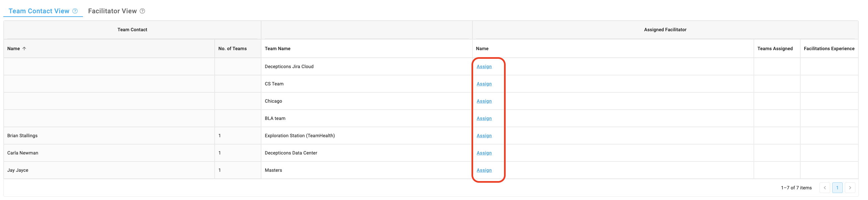The height and width of the screenshot is (200, 868).
Task: Select the BLA team cell
Action: [367, 118]
